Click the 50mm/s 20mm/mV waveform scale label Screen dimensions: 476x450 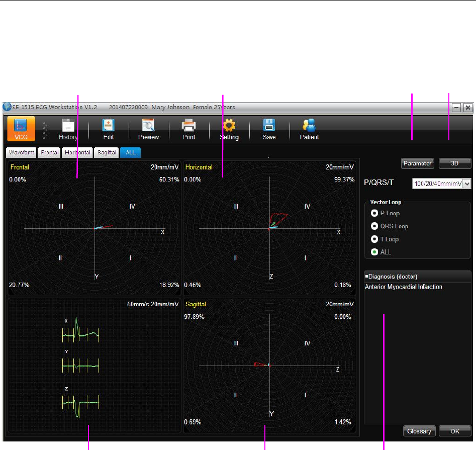[x=153, y=304]
